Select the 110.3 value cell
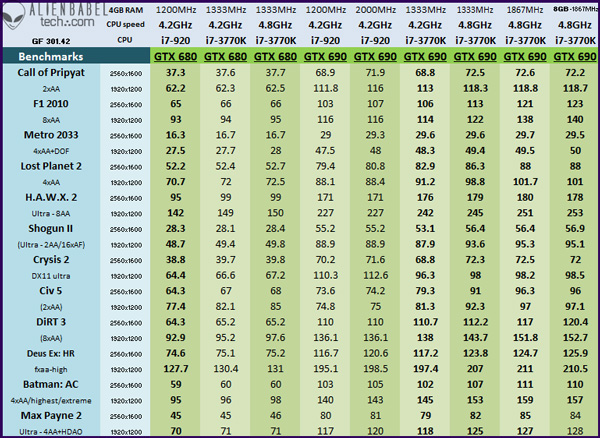Viewport: 600px width, 438px height. pos(325,275)
